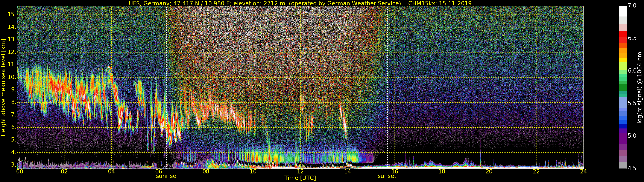Click the time tick label '12'

click(x=300, y=171)
